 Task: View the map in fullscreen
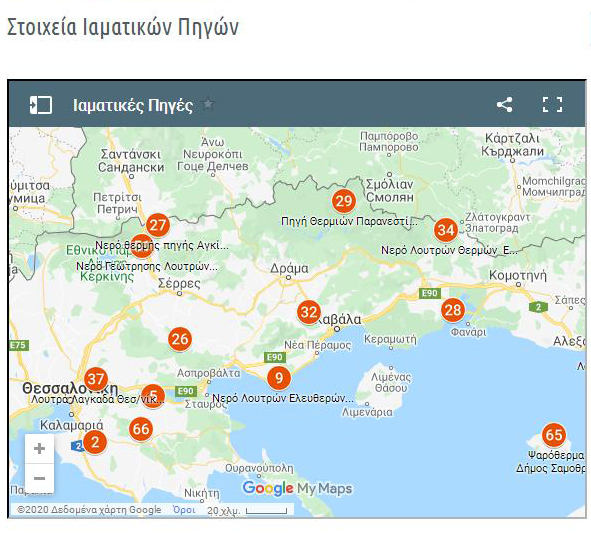552,104
